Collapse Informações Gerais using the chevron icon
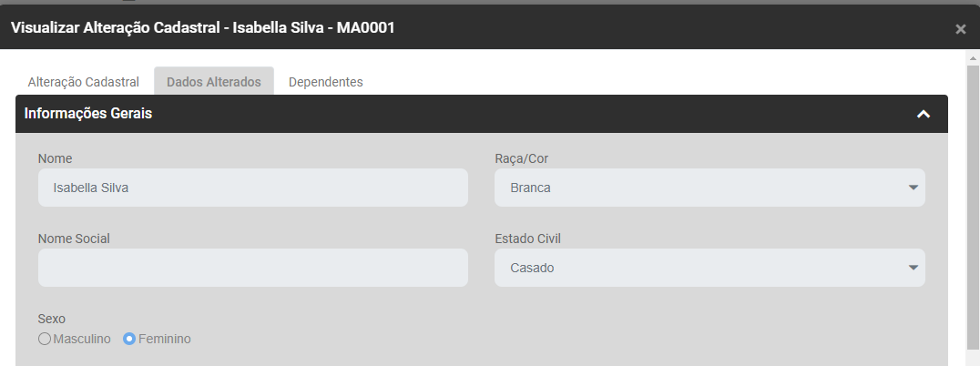The width and height of the screenshot is (980, 366). point(923,115)
